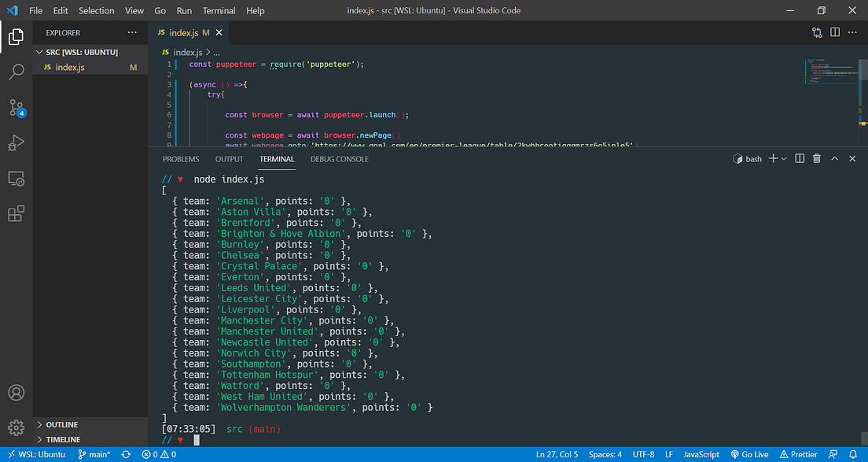Image resolution: width=868 pixels, height=462 pixels.
Task: Open the Run and Debug view
Action: [x=16, y=143]
